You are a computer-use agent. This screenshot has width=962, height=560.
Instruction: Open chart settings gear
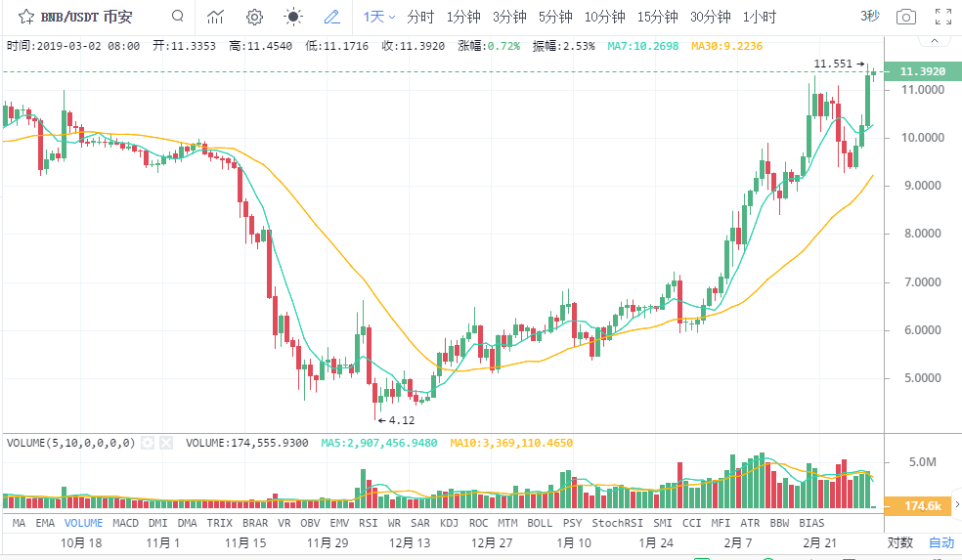point(254,17)
